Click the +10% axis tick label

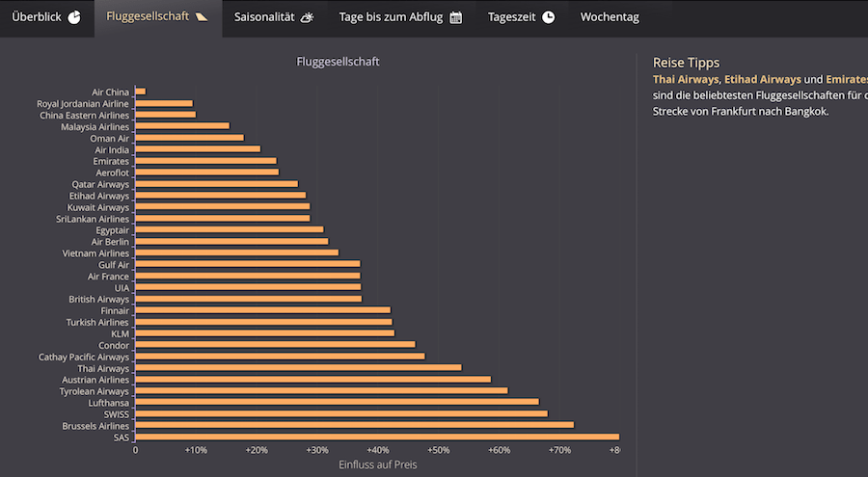[x=196, y=450]
